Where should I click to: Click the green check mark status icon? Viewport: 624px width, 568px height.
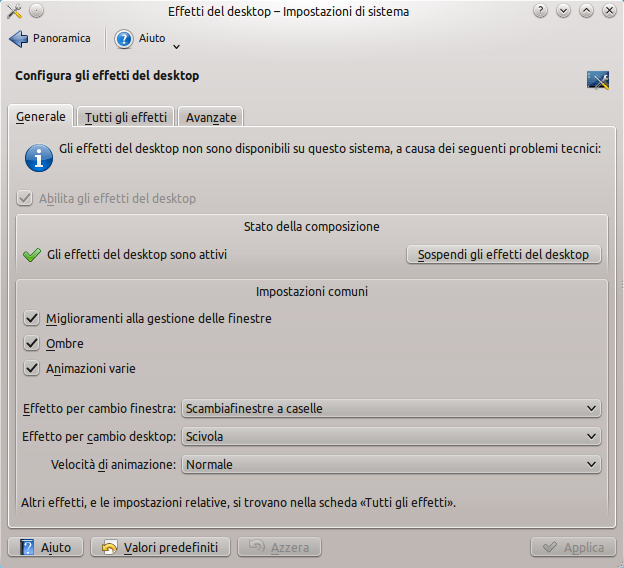click(31, 255)
